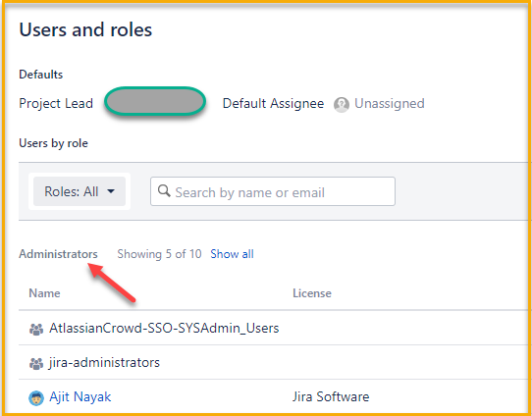Image resolution: width=532 pixels, height=416 pixels.
Task: Click the Showing 5 of 10 text
Action: 159,254
